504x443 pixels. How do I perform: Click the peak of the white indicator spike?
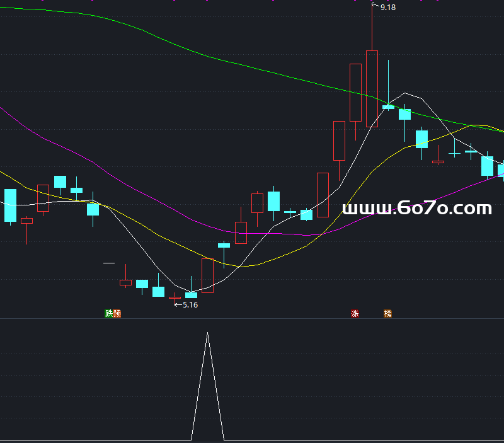[x=207, y=333]
